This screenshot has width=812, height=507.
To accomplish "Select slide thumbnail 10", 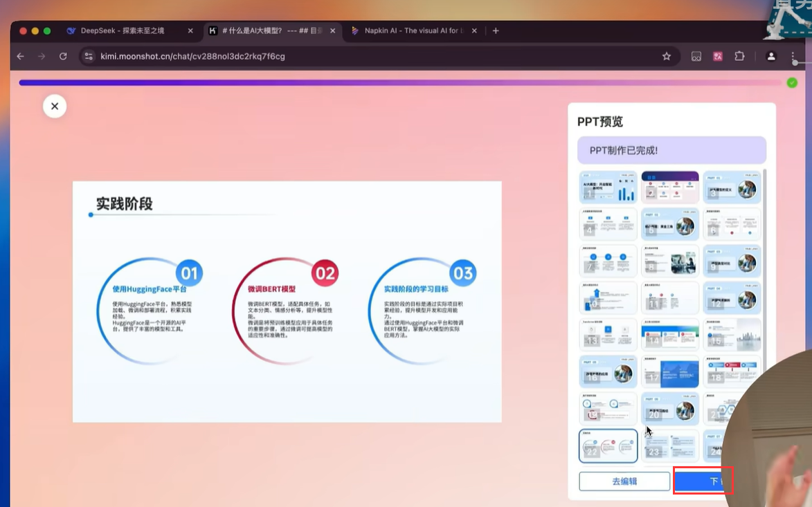I will click(x=608, y=297).
